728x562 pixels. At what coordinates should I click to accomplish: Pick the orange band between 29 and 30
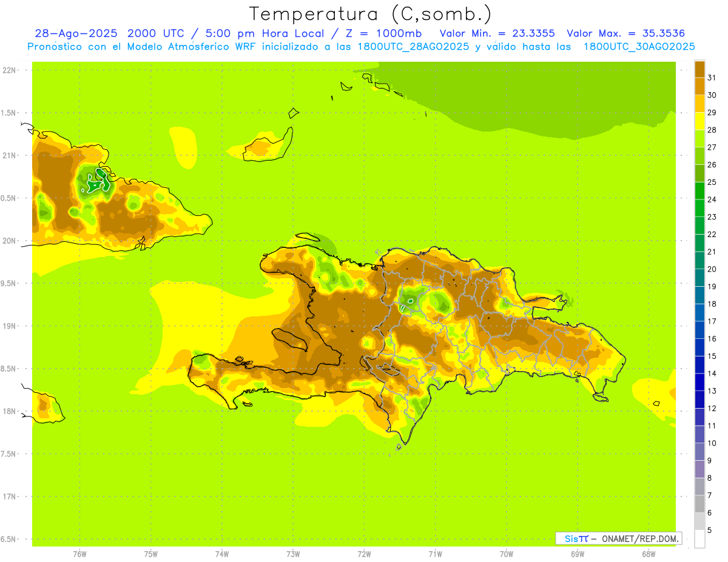(x=699, y=104)
